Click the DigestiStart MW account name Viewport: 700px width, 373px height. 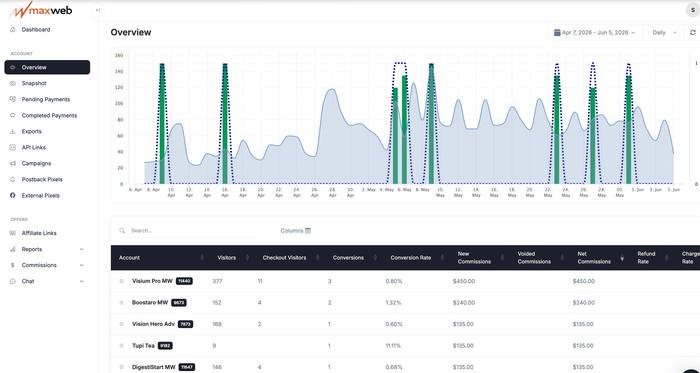154,367
